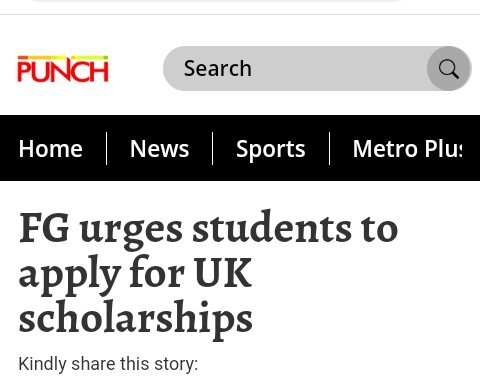Click the FG urges students headline

(208, 273)
